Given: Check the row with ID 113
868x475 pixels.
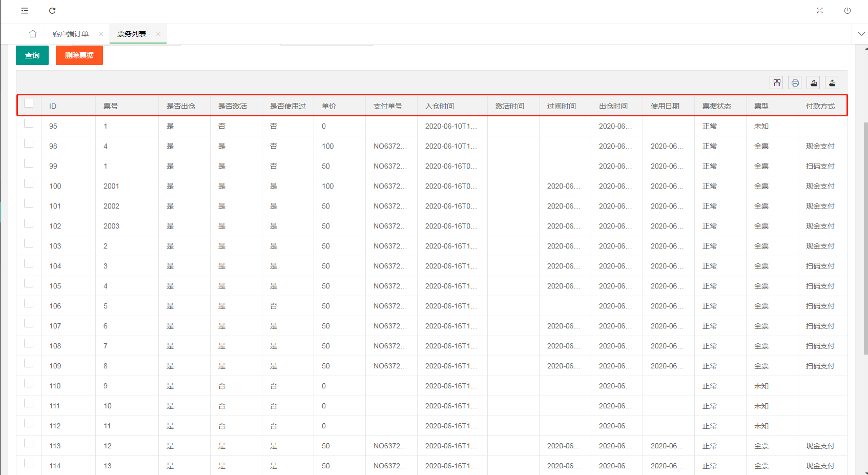Looking at the screenshot, I should [29, 443].
